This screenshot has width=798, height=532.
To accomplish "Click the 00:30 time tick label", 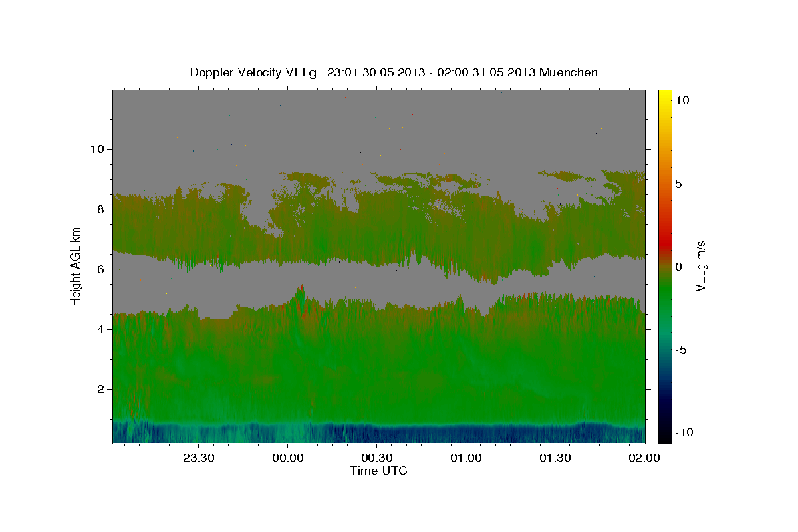I will pyautogui.click(x=377, y=458).
